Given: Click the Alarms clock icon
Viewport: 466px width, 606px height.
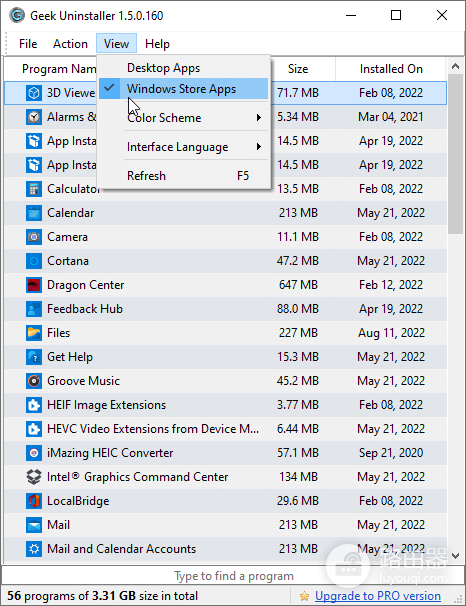Looking at the screenshot, I should point(34,117).
